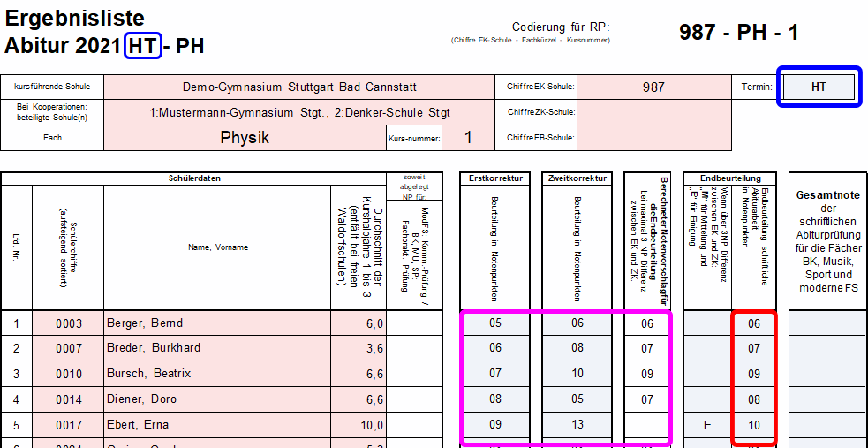Screen dimensions: 868x448
Task: Select the Kurs-nummer value cell
Action: (x=468, y=138)
